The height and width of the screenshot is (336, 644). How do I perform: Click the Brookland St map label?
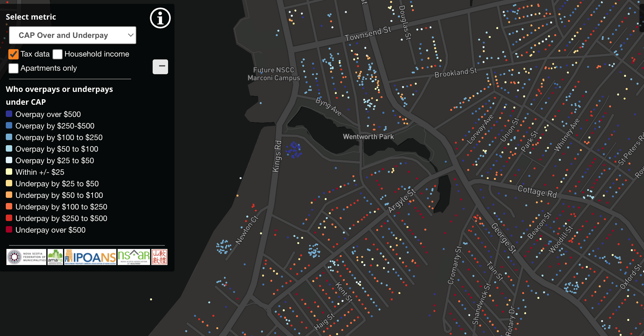point(456,73)
